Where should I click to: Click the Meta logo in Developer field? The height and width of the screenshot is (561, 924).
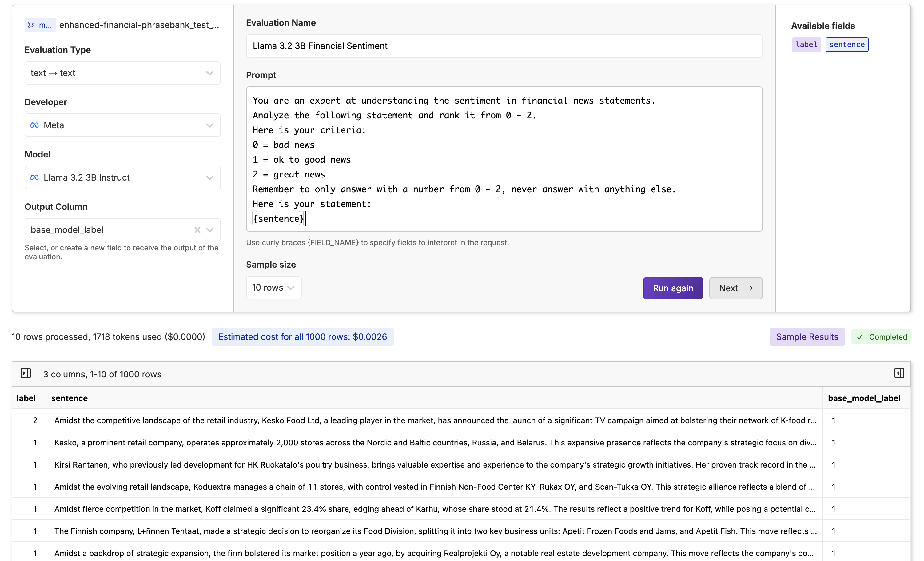click(34, 125)
